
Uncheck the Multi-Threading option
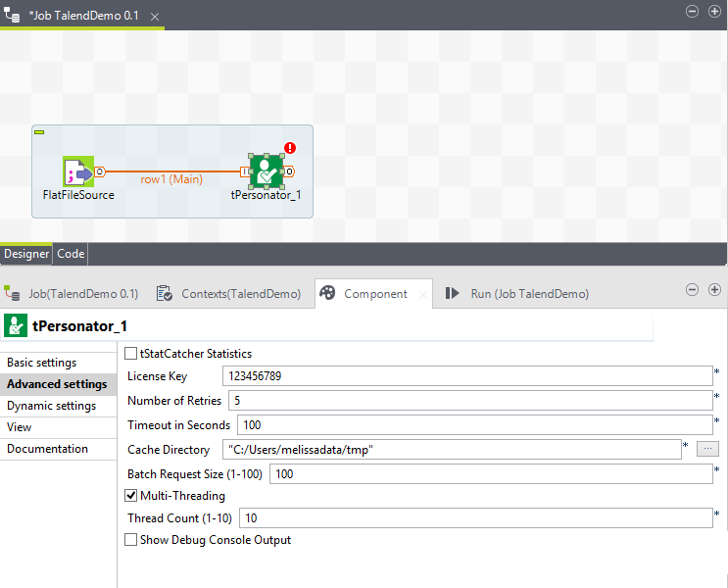tap(131, 496)
